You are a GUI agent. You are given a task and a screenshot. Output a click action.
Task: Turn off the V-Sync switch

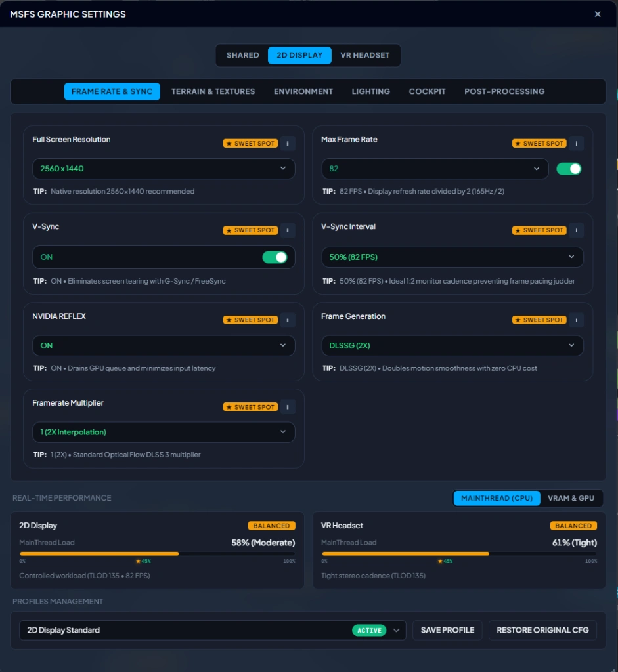tap(275, 257)
